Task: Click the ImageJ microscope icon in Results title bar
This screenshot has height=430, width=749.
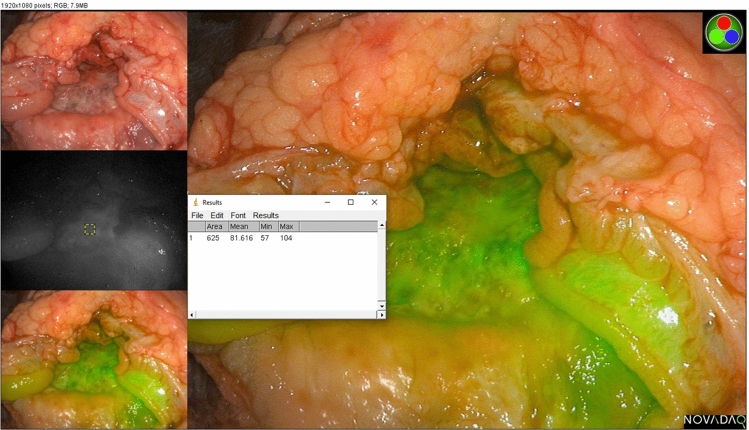Action: click(195, 202)
